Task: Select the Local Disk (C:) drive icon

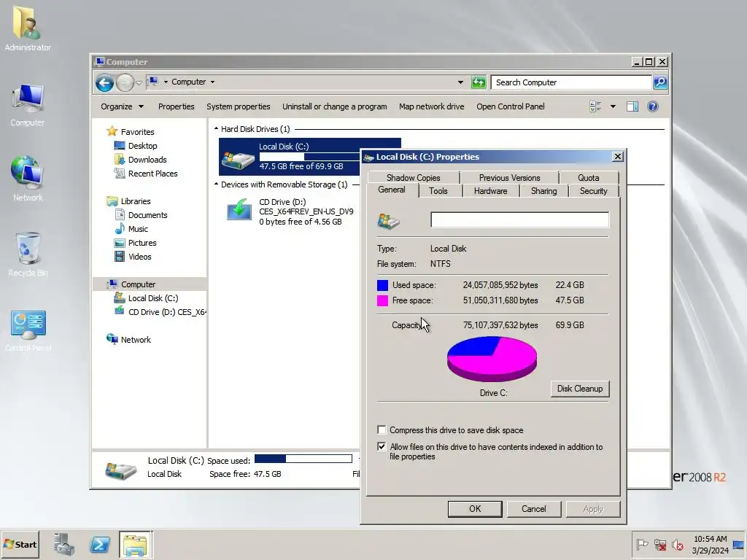Action: click(x=239, y=160)
